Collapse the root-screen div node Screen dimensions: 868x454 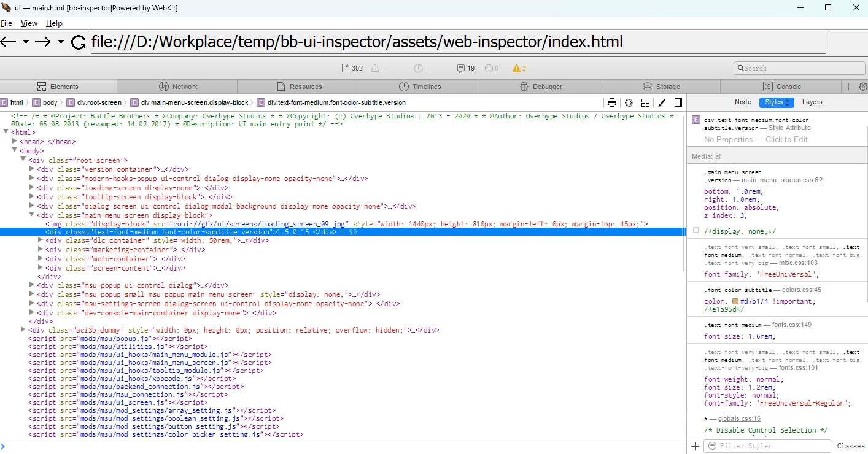[x=23, y=160]
